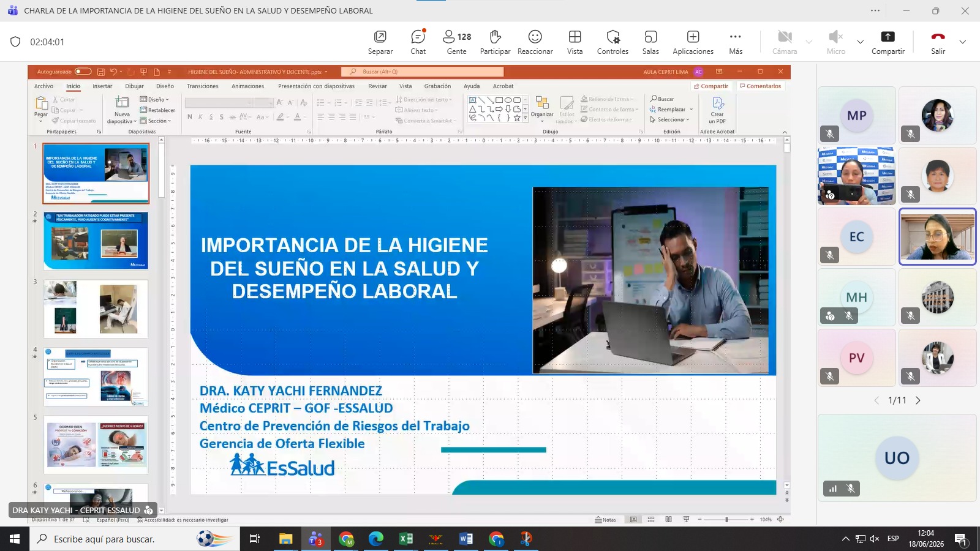Screen dimensions: 980x551
Task: Expand camera options dropdown arrow
Action: coord(809,42)
